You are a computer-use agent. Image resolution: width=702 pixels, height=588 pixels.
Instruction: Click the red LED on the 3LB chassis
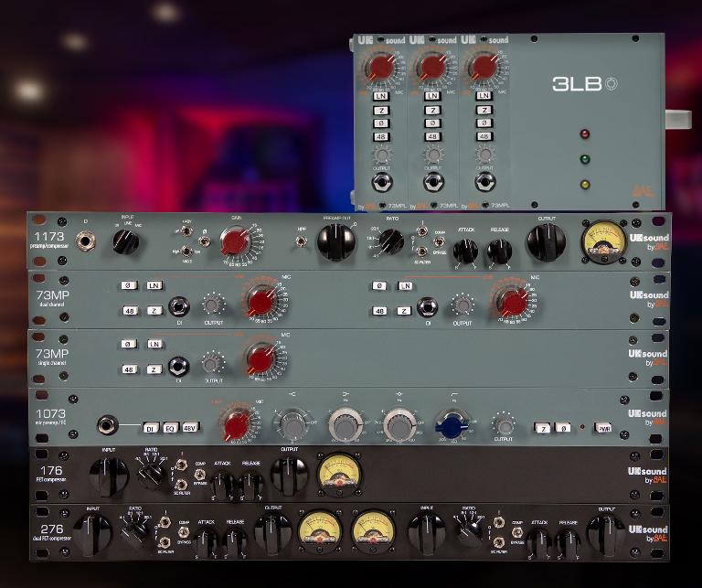(585, 134)
